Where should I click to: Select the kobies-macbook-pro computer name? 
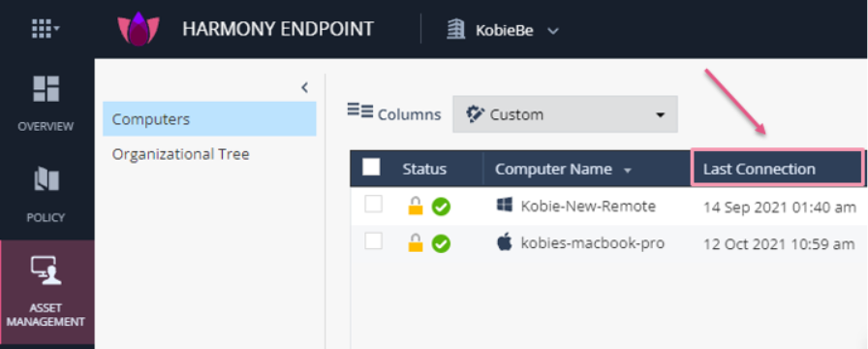click(593, 243)
